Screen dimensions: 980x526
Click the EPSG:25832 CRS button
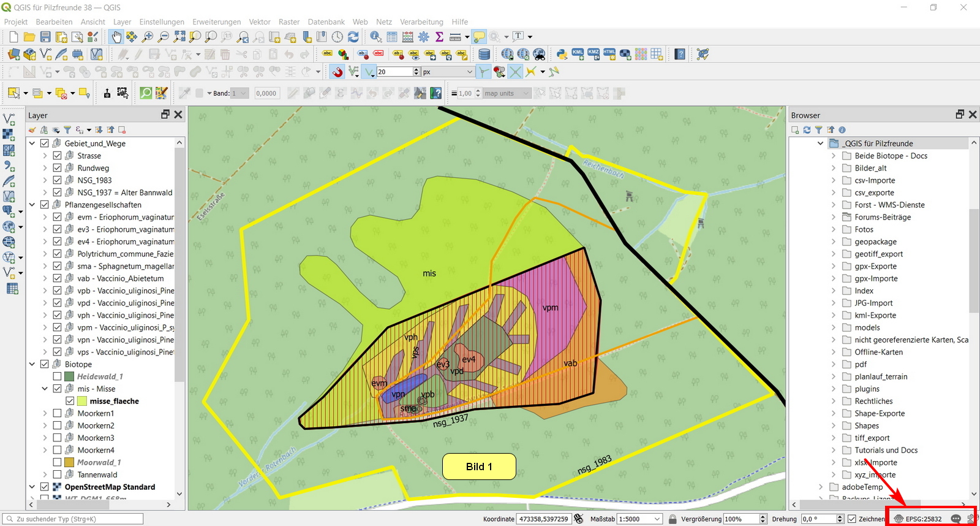click(918, 519)
